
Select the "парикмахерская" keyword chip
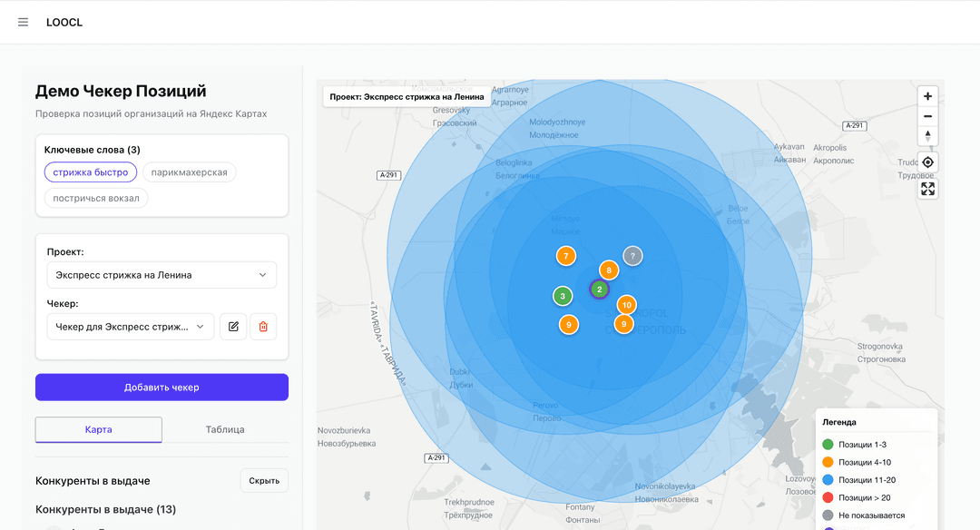pos(190,172)
